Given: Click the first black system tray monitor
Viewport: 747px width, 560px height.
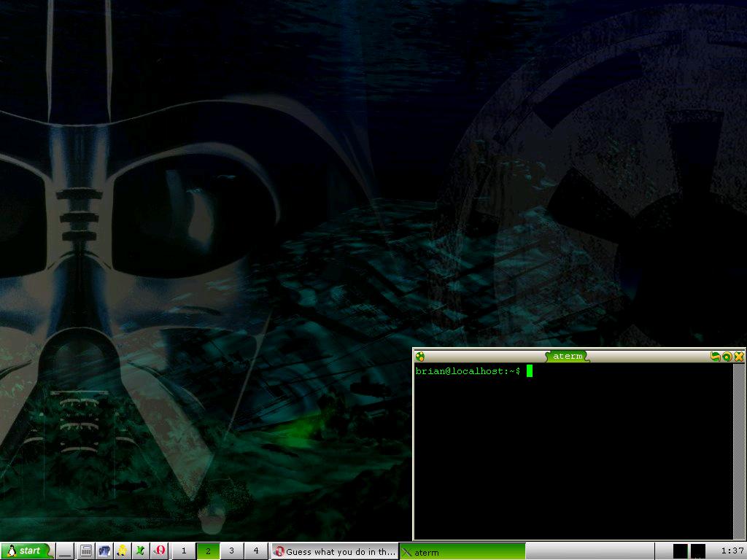Looking at the screenshot, I should click(x=681, y=551).
